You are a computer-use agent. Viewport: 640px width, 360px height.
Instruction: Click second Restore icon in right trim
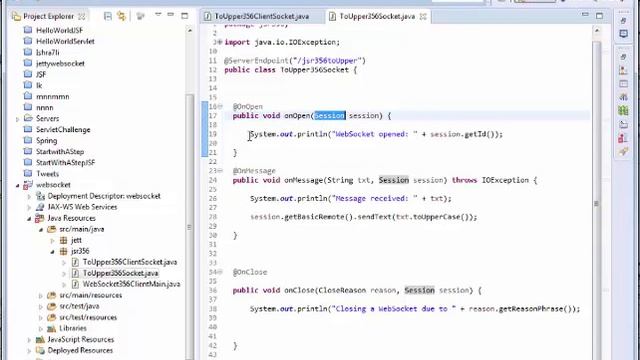tap(623, 57)
